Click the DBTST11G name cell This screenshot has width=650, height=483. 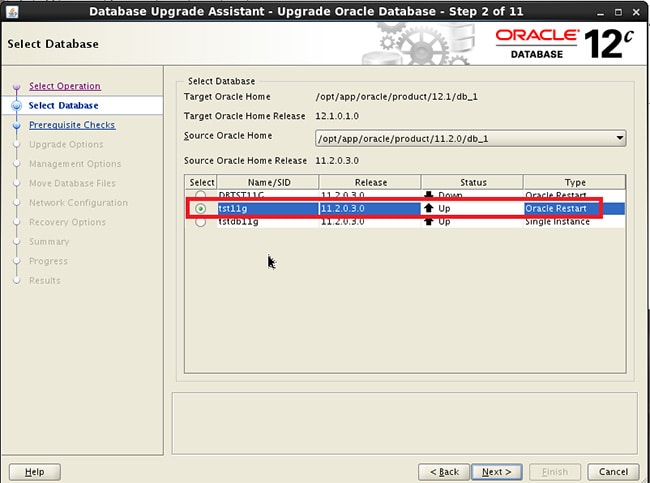(x=268, y=195)
